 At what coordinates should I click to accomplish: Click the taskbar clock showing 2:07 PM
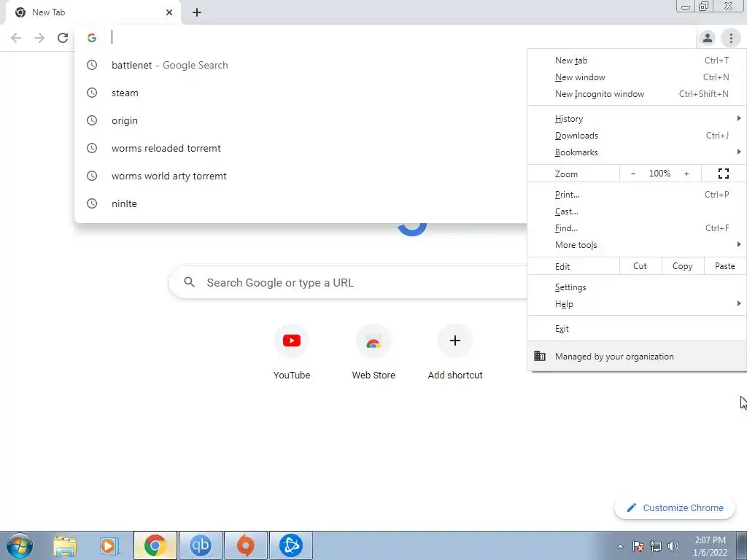click(x=710, y=546)
